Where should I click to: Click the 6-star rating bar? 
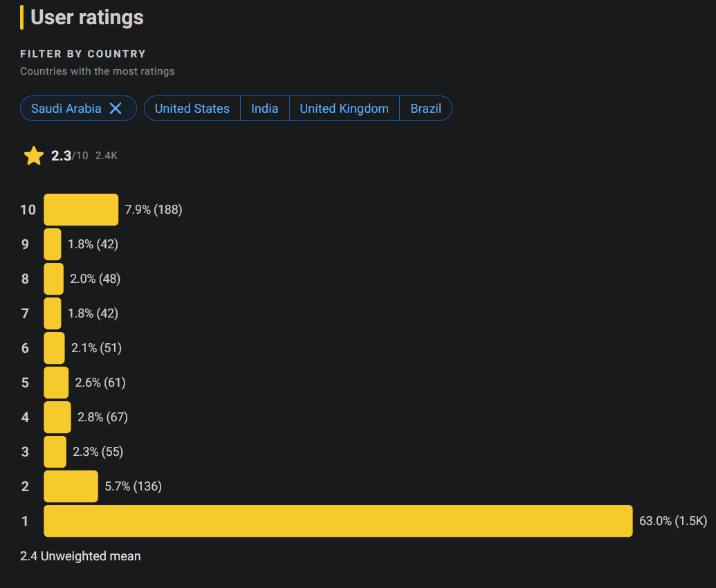coord(54,348)
